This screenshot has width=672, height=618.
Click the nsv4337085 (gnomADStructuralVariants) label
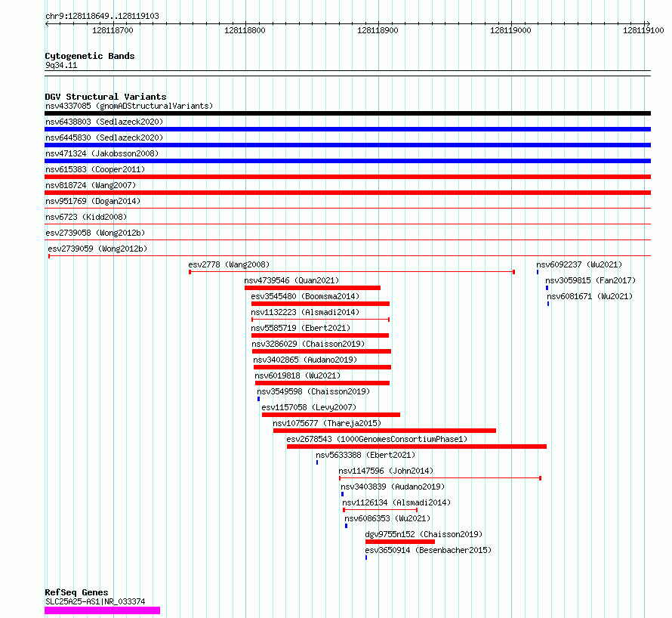pyautogui.click(x=129, y=106)
